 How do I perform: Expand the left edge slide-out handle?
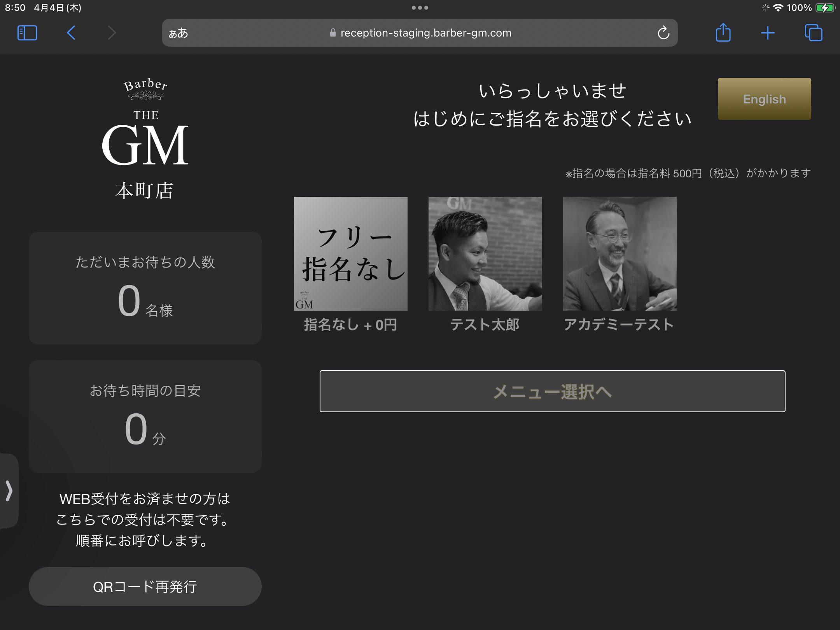pos(9,490)
